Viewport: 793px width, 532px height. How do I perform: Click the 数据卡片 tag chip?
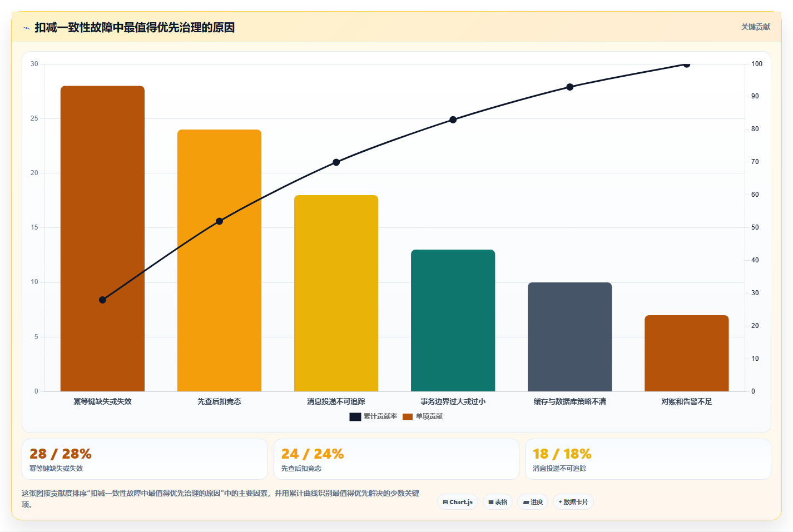coord(573,502)
